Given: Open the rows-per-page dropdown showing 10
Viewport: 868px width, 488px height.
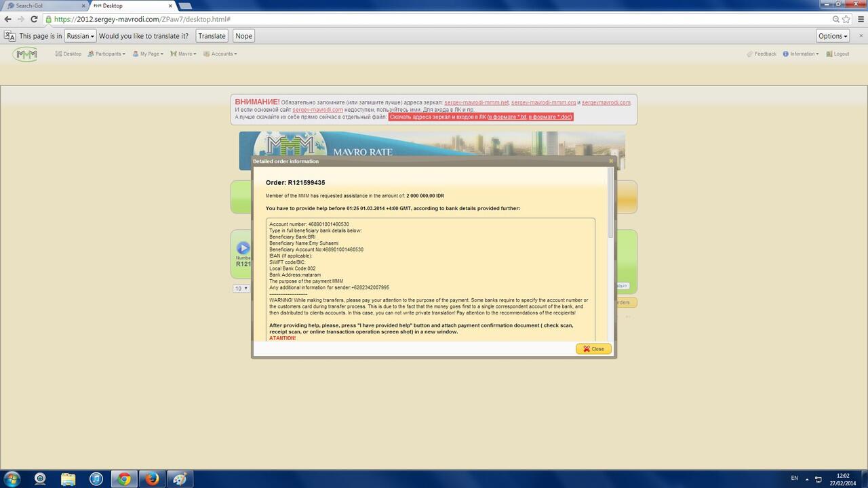Looking at the screenshot, I should pyautogui.click(x=241, y=288).
